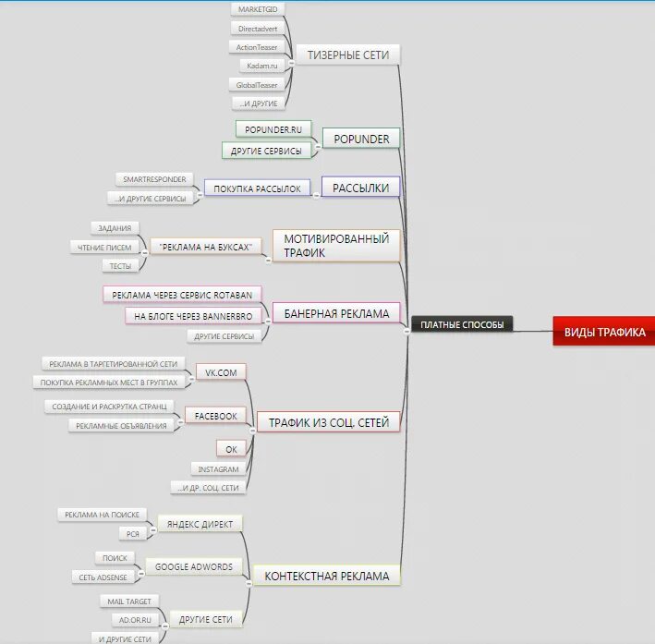Select the POPUNDER.RU node
655x644 pixels.
273,129
